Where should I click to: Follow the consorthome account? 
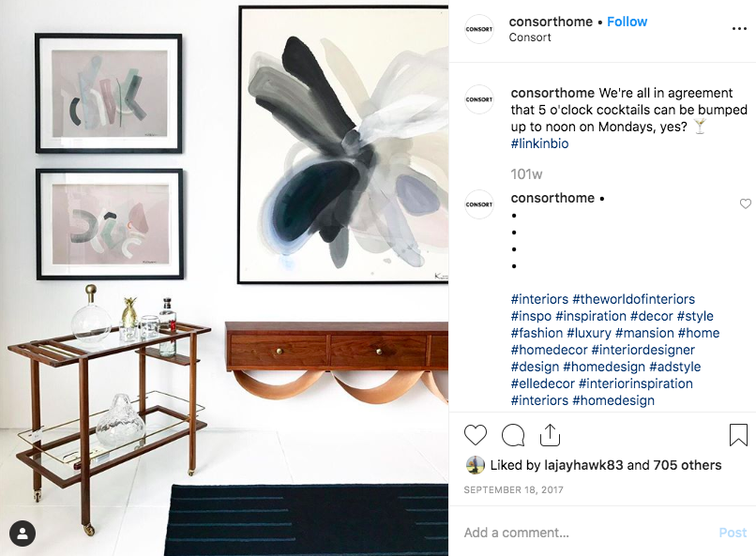(x=627, y=22)
